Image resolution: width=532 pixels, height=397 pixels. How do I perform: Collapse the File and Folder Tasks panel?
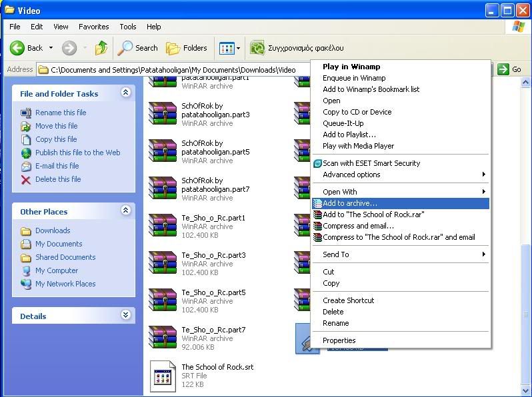pyautogui.click(x=125, y=93)
